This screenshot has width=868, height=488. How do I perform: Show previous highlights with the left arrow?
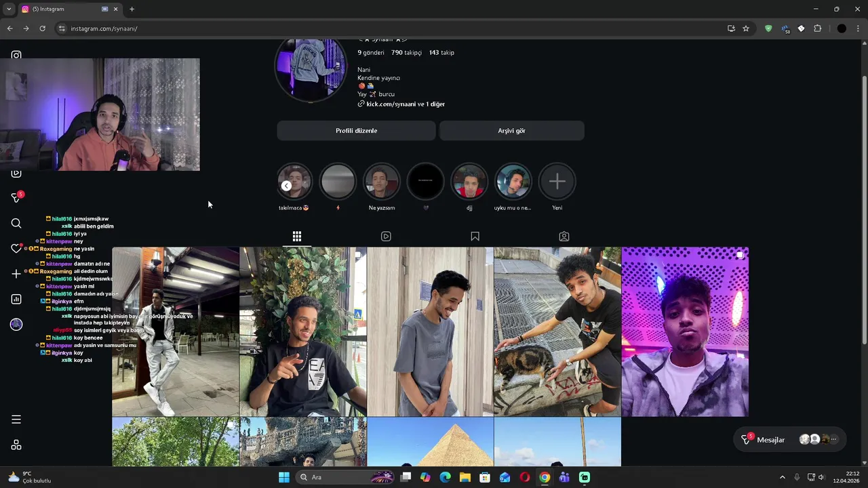[x=286, y=186]
